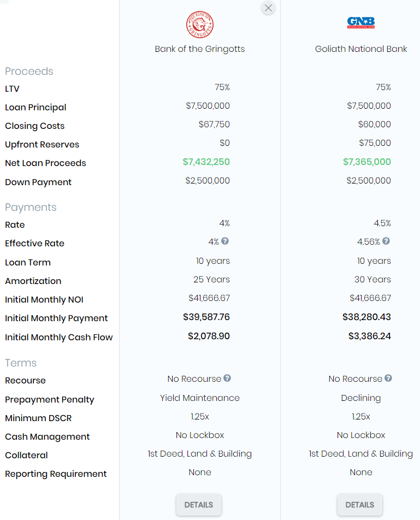The width and height of the screenshot is (420, 520).
Task: Click Gringotts No Recourse help icon
Action: tap(227, 379)
